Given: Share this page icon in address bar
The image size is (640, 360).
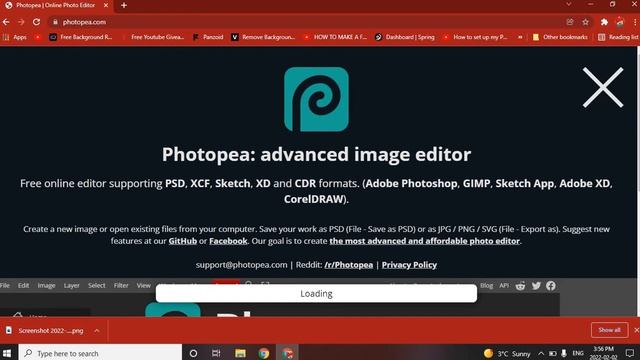Looking at the screenshot, I should pyautogui.click(x=570, y=22).
